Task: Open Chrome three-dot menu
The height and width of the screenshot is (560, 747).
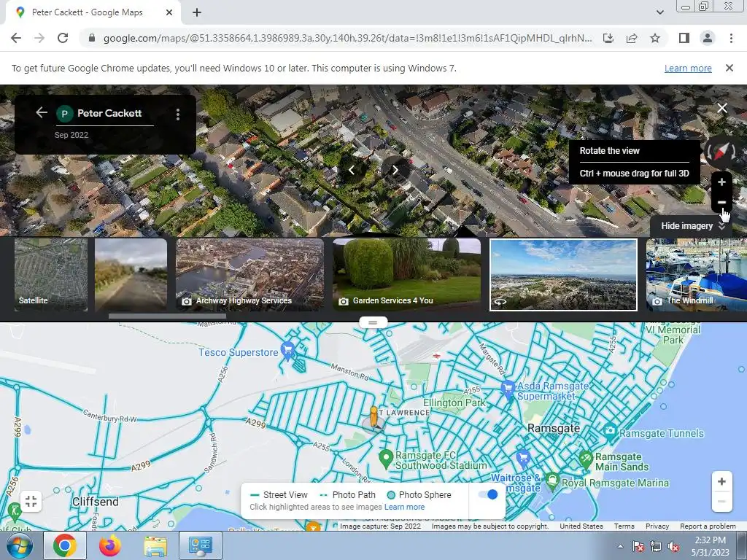Action: 731,38
